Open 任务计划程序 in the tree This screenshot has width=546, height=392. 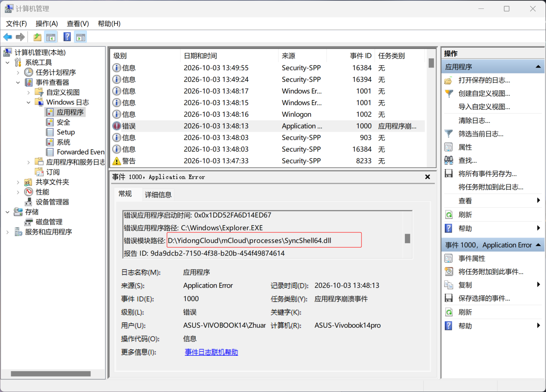click(x=56, y=72)
